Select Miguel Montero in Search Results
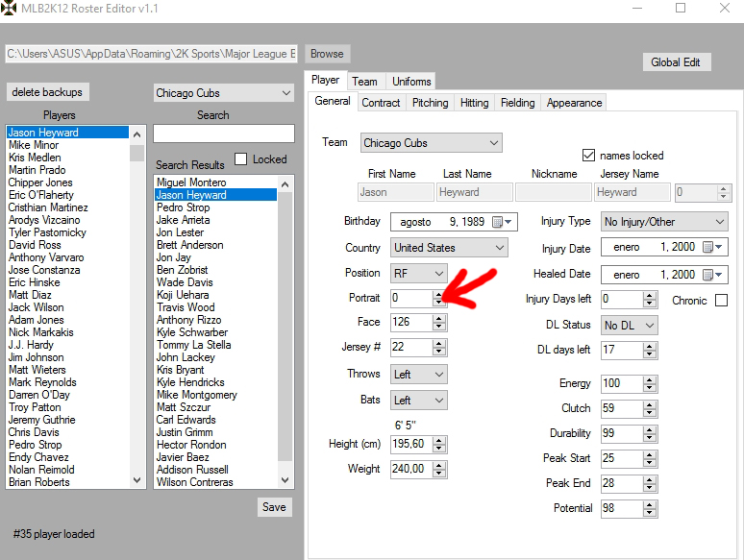The width and height of the screenshot is (744, 560). coord(191,183)
